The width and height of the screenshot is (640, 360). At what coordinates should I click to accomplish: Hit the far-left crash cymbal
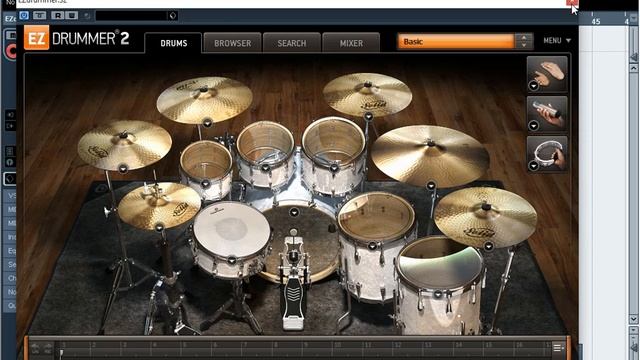click(124, 145)
